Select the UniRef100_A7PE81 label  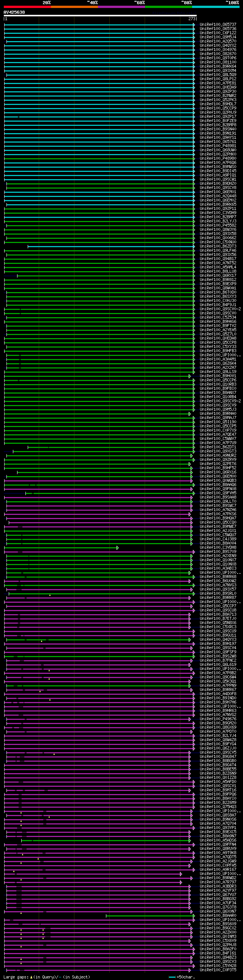(218, 83)
